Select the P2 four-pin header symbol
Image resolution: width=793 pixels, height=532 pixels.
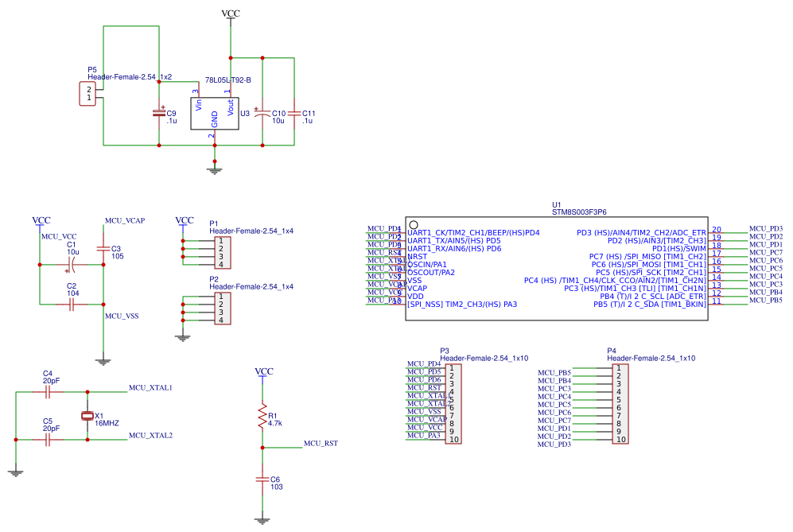(x=222, y=308)
